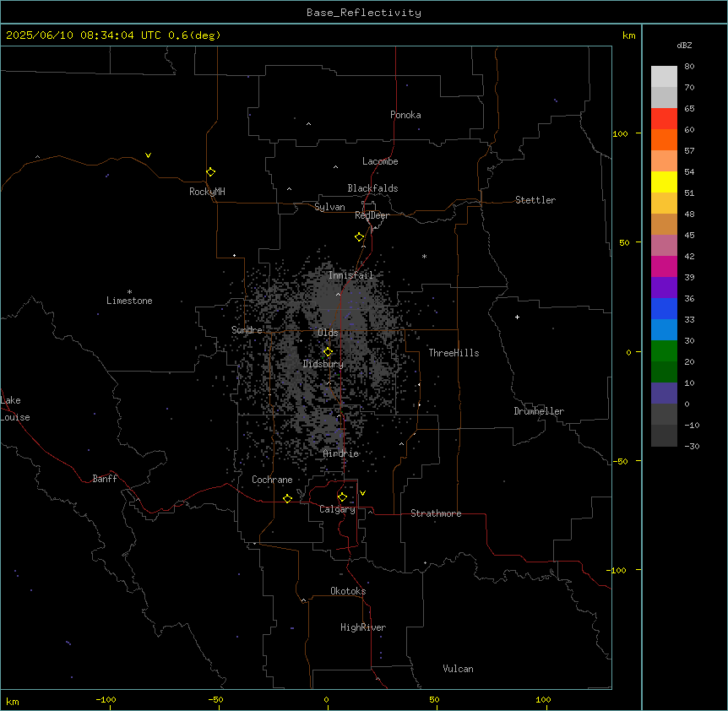The height and width of the screenshot is (711, 728).
Task: Pick the light blue 30-33 dBZ swatch
Action: pos(664,330)
